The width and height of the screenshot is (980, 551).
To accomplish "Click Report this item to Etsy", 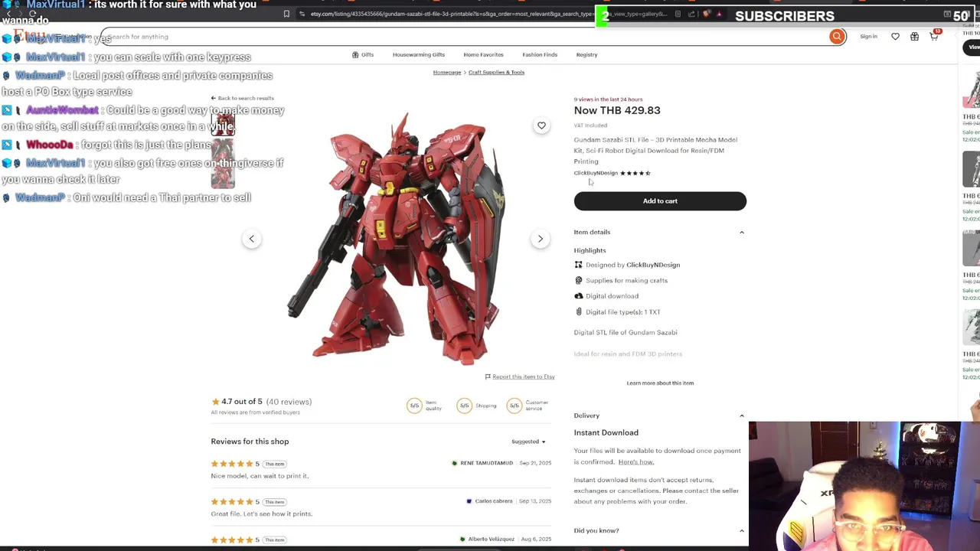I will click(x=524, y=377).
